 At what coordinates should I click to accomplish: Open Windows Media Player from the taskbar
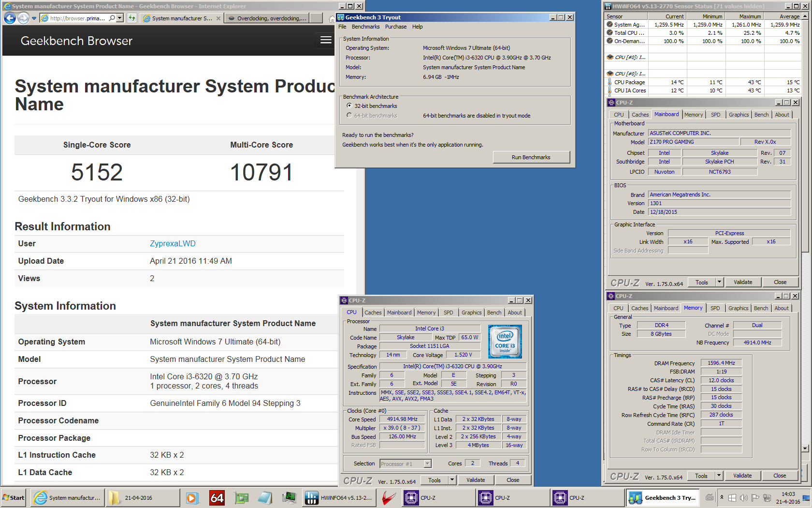pyautogui.click(x=192, y=497)
